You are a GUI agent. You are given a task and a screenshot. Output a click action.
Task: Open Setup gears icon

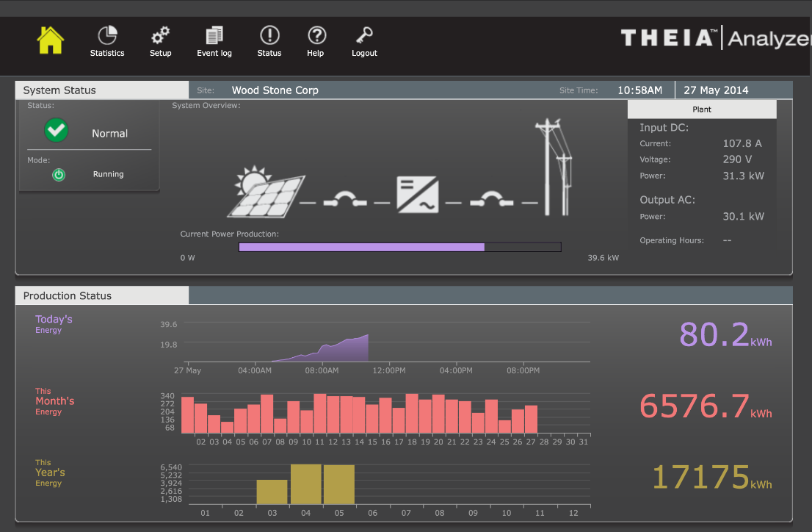pyautogui.click(x=160, y=36)
